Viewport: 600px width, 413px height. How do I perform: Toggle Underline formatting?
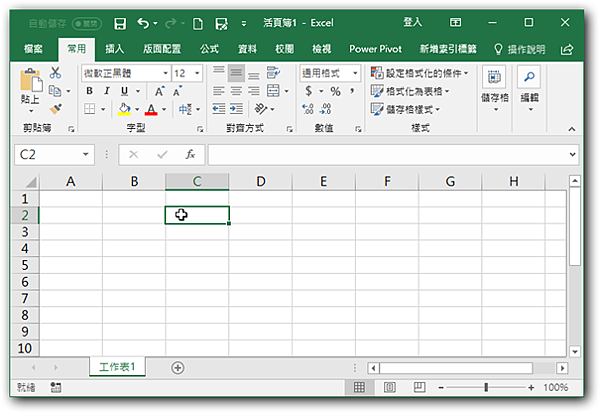(124, 91)
